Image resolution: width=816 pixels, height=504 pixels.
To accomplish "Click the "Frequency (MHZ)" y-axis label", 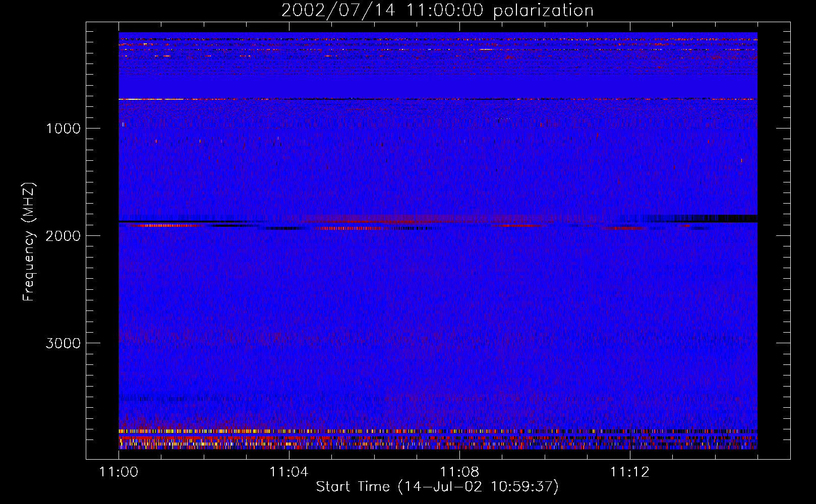I will (x=29, y=242).
